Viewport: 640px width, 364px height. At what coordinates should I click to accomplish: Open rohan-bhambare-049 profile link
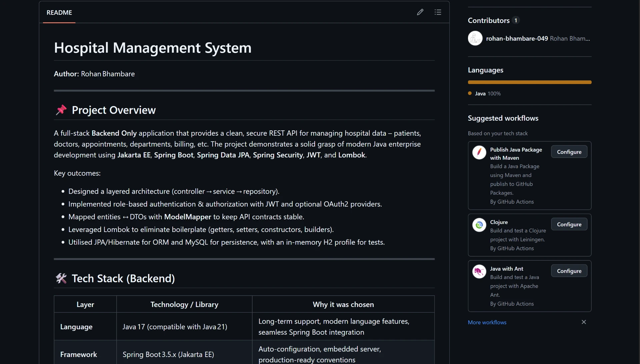517,38
